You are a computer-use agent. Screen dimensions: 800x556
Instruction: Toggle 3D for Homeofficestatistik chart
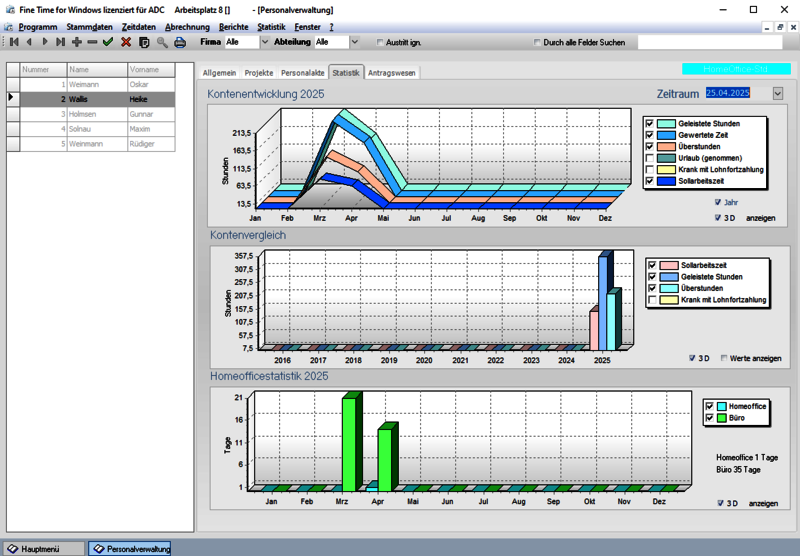tap(720, 503)
